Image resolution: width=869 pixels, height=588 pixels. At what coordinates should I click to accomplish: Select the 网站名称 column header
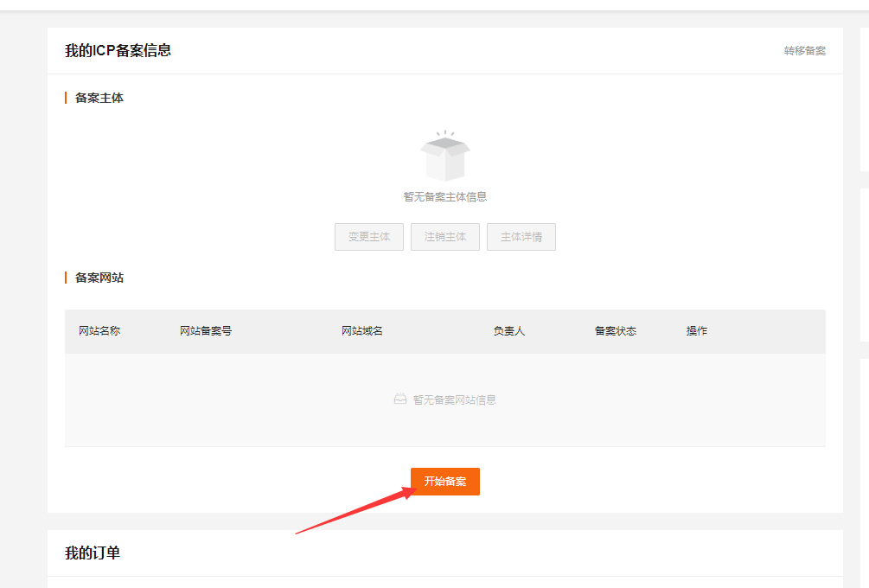click(99, 331)
